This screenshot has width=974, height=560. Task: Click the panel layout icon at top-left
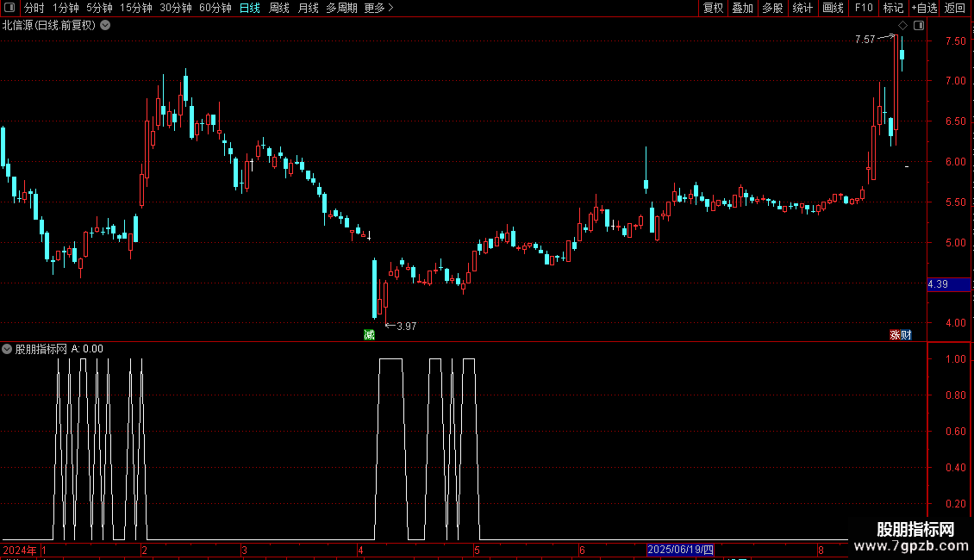pyautogui.click(x=9, y=8)
